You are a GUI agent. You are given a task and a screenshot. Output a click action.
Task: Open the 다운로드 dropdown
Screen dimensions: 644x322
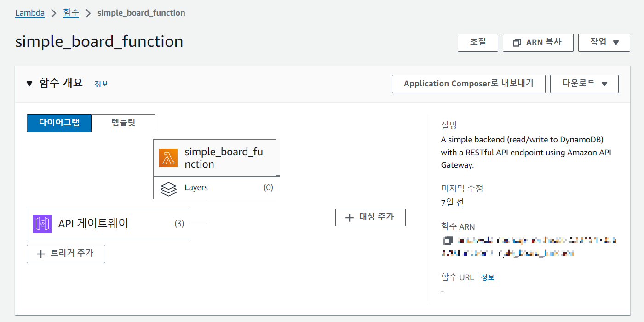(x=584, y=84)
